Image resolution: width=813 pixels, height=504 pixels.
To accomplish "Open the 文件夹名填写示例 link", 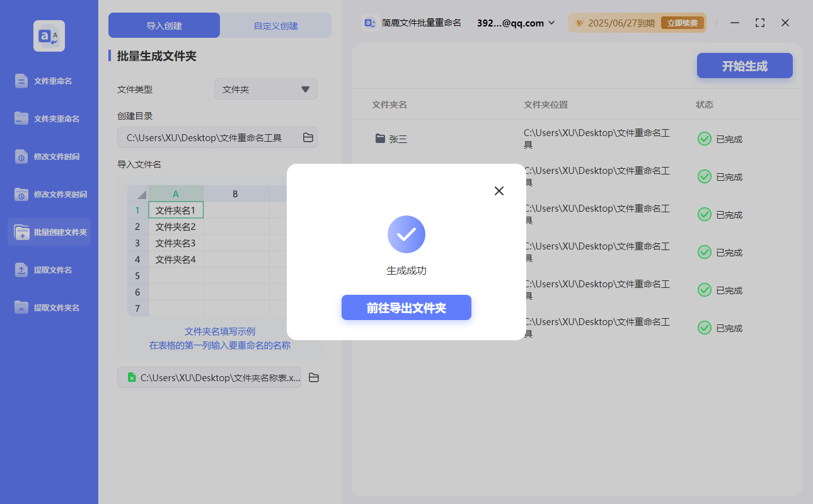I will pyautogui.click(x=218, y=331).
